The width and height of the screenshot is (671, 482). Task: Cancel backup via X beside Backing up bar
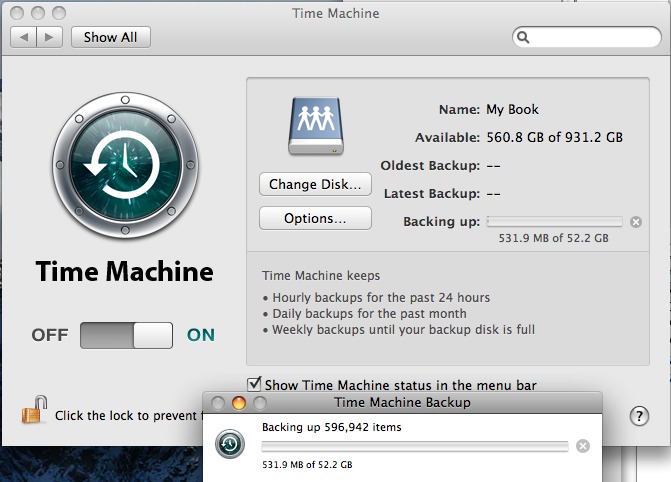point(636,222)
